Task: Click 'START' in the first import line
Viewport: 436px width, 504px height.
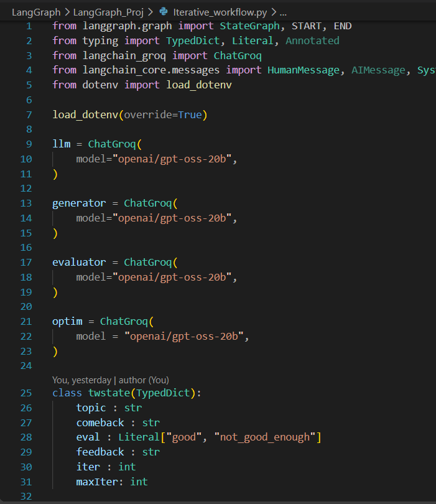Action: 306,26
